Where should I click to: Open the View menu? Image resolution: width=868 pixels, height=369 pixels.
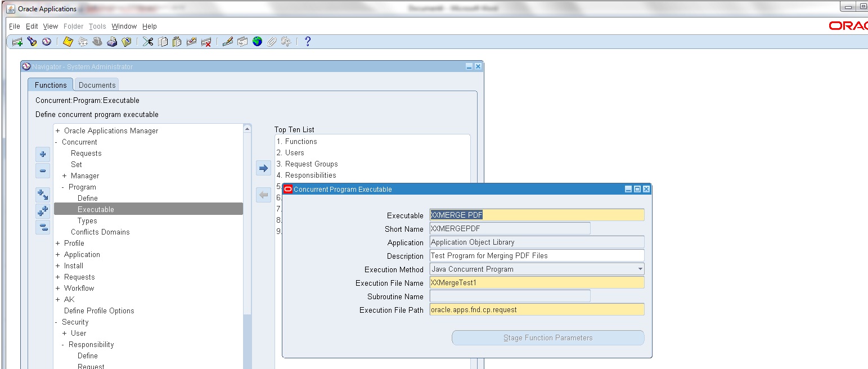coord(51,26)
